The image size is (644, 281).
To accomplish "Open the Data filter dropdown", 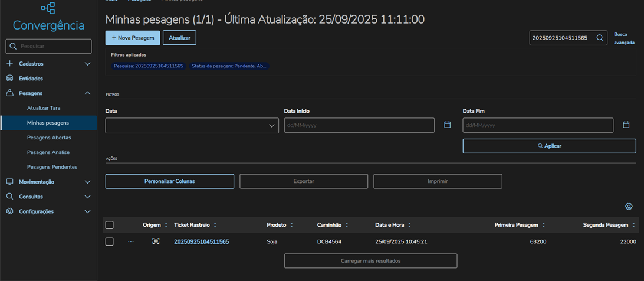I will pos(192,126).
